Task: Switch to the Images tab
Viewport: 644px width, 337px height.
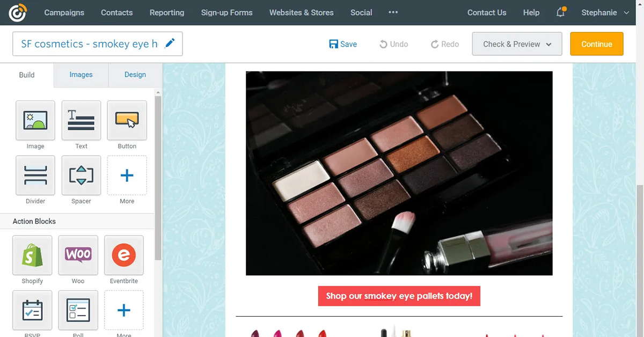Action: 81,75
